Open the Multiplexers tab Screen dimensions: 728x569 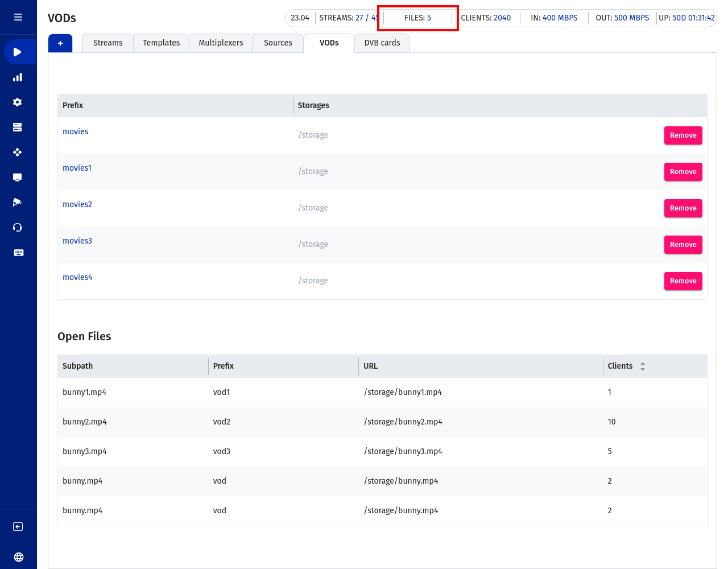[x=221, y=43]
